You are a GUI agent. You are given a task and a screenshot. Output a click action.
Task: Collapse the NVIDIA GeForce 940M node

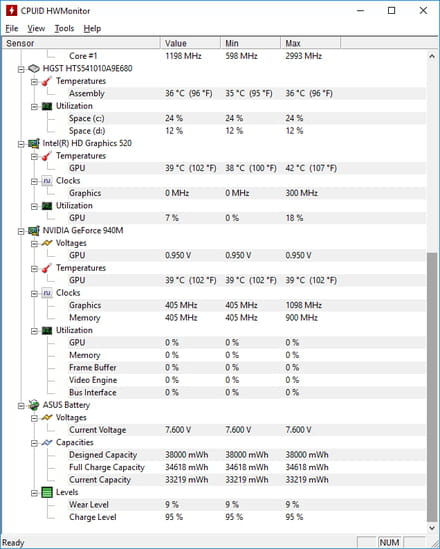click(x=21, y=231)
